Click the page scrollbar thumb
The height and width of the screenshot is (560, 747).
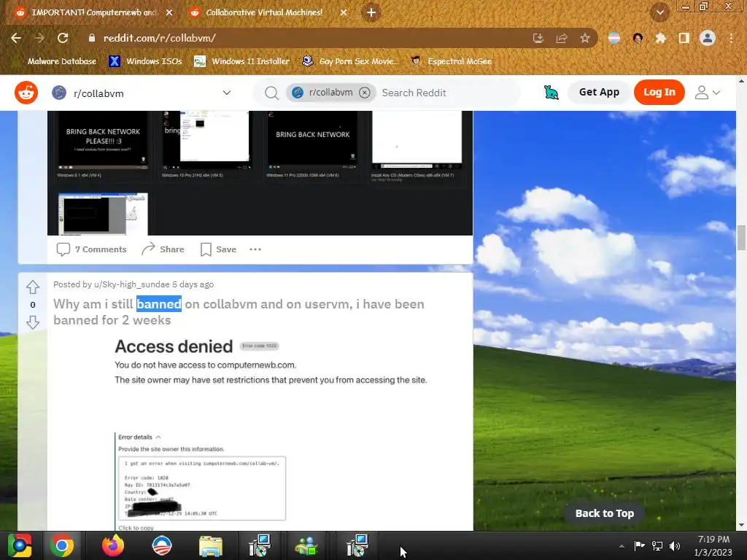(741, 237)
